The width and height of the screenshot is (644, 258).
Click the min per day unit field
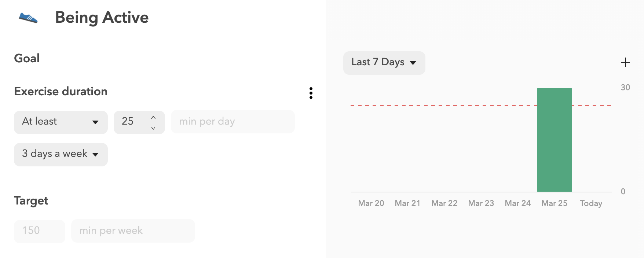tap(233, 122)
